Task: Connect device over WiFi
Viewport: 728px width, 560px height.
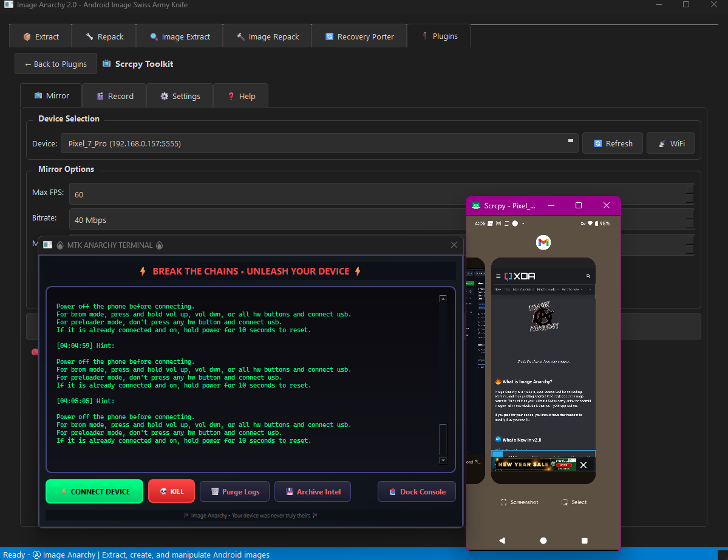Action: click(671, 143)
